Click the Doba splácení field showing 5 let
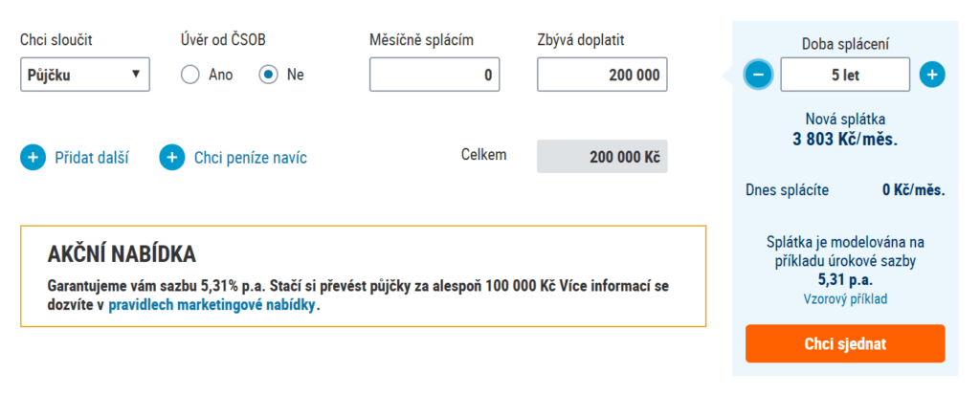980x394 pixels. 845,75
